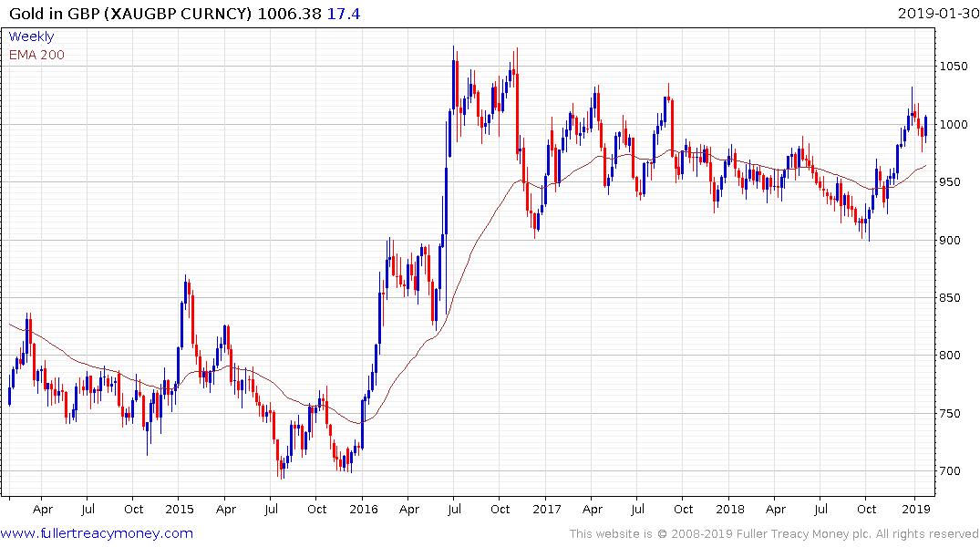
Task: Select the 900 price axis label
Action: [x=951, y=240]
